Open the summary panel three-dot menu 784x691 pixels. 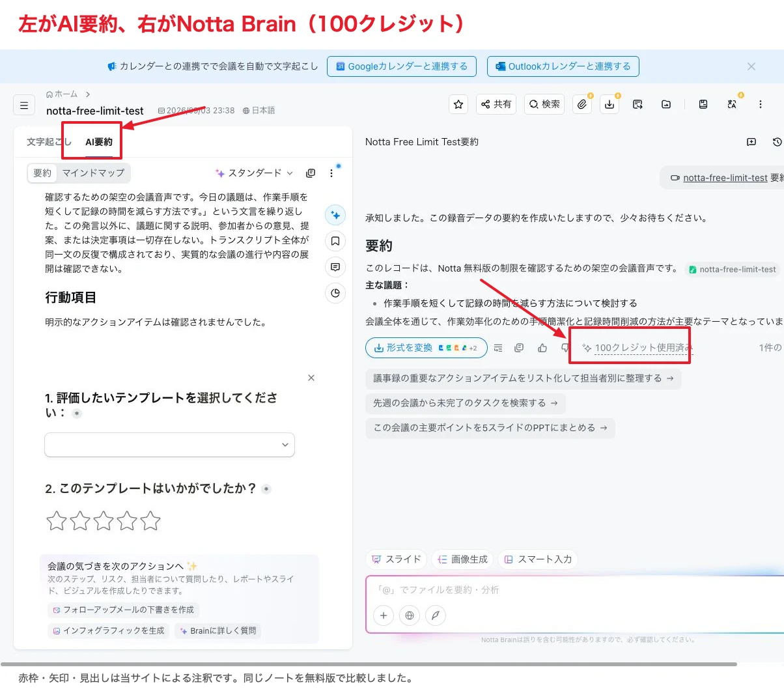[x=331, y=173]
